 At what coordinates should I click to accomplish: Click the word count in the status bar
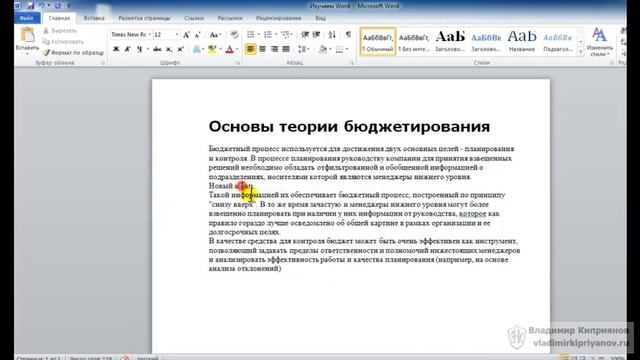coord(91,358)
